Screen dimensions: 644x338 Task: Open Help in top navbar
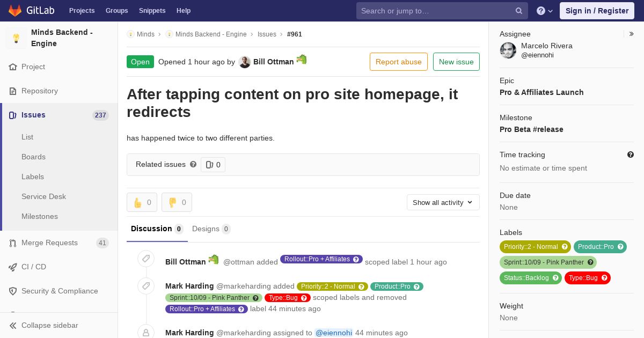184,11
